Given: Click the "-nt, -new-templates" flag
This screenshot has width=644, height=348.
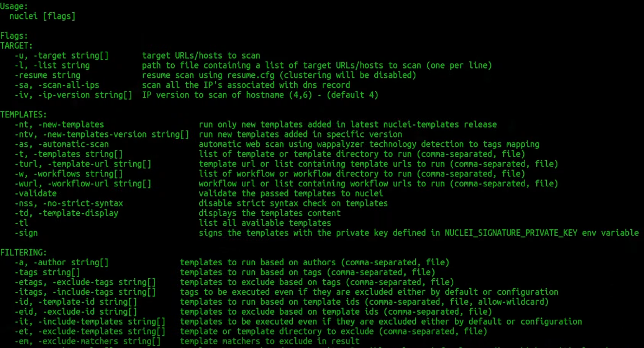Looking at the screenshot, I should (x=59, y=124).
